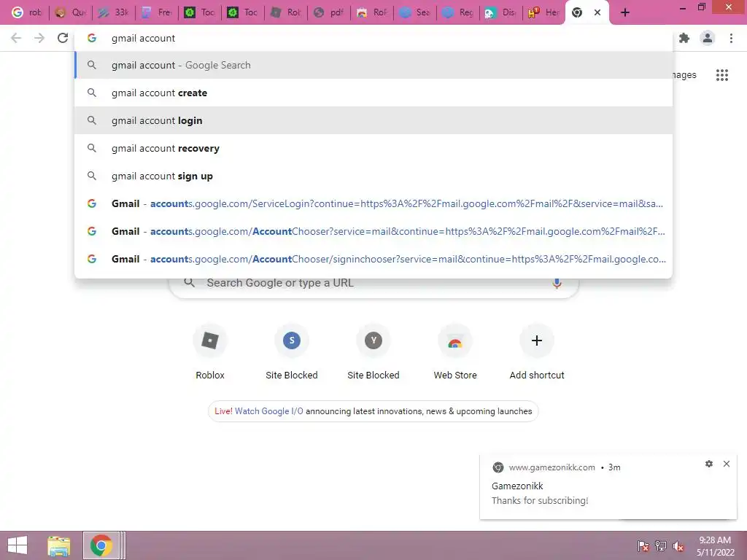Switch to the 'Reg' tab
Image resolution: width=747 pixels, height=560 pixels.
coord(457,12)
